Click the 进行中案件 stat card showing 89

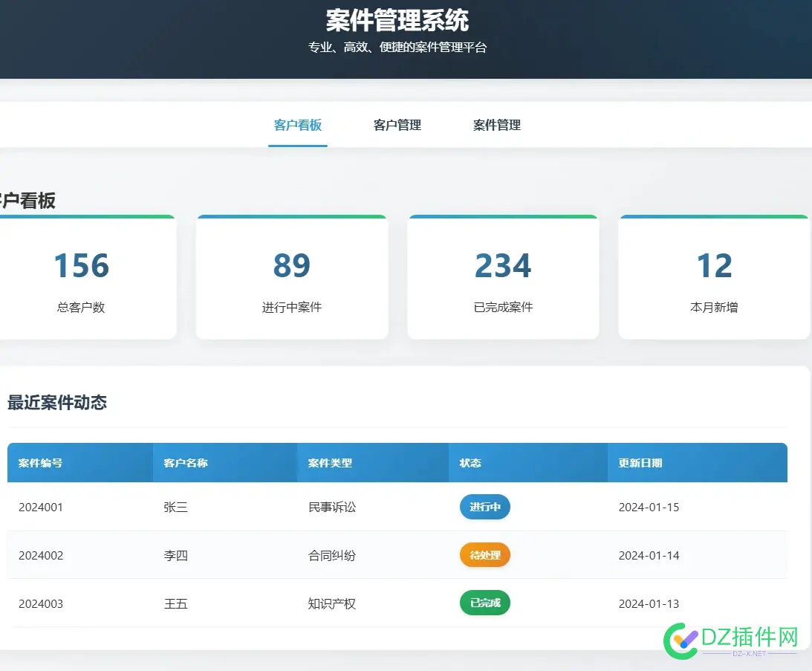[x=292, y=278]
